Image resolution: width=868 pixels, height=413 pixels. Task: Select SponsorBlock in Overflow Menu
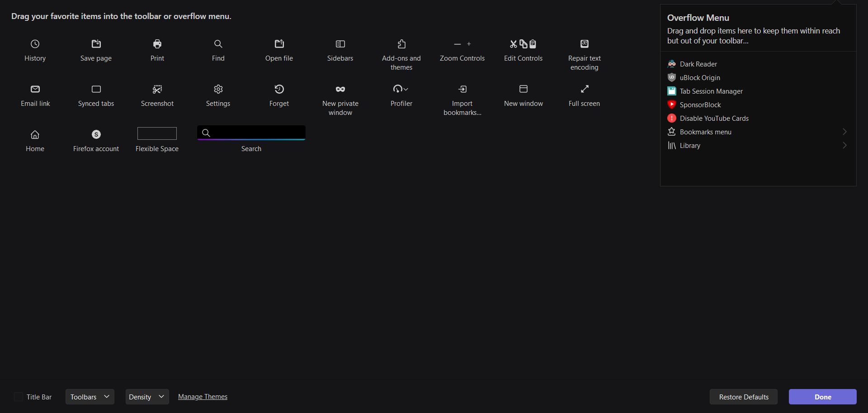(758, 104)
